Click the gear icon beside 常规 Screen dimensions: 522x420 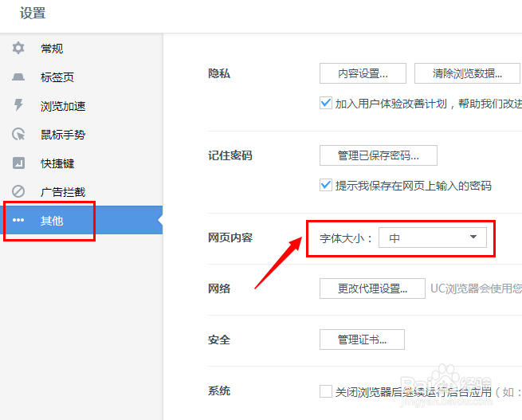click(18, 48)
